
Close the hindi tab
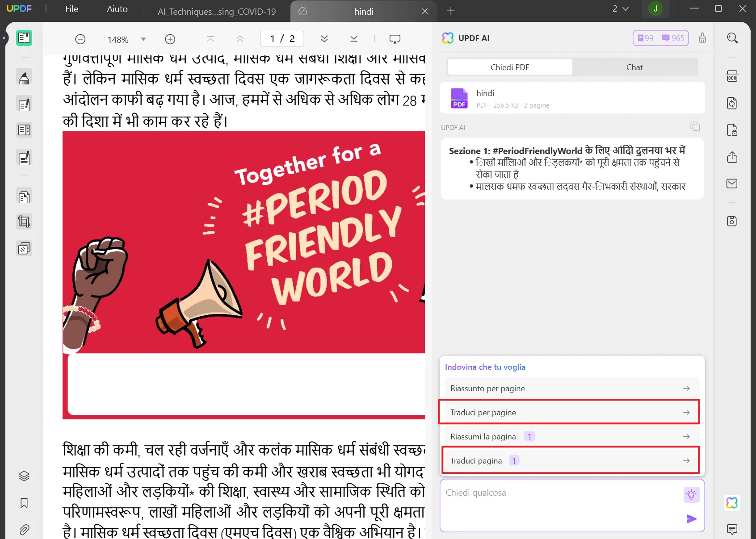425,12
